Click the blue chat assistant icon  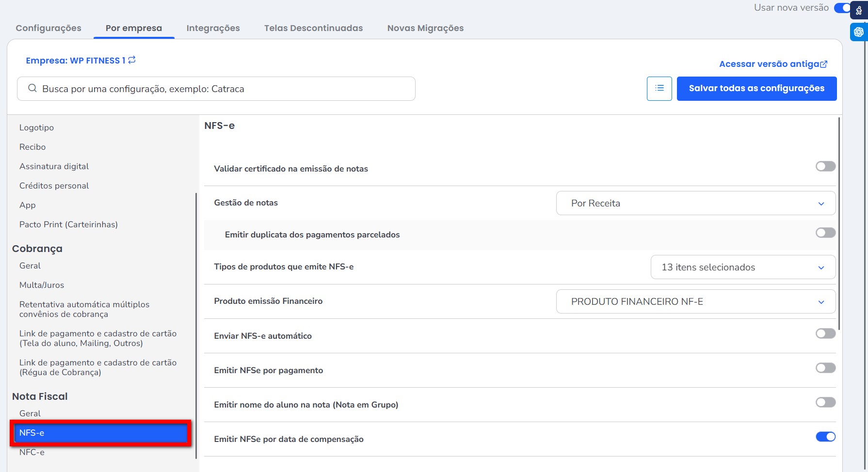(859, 32)
